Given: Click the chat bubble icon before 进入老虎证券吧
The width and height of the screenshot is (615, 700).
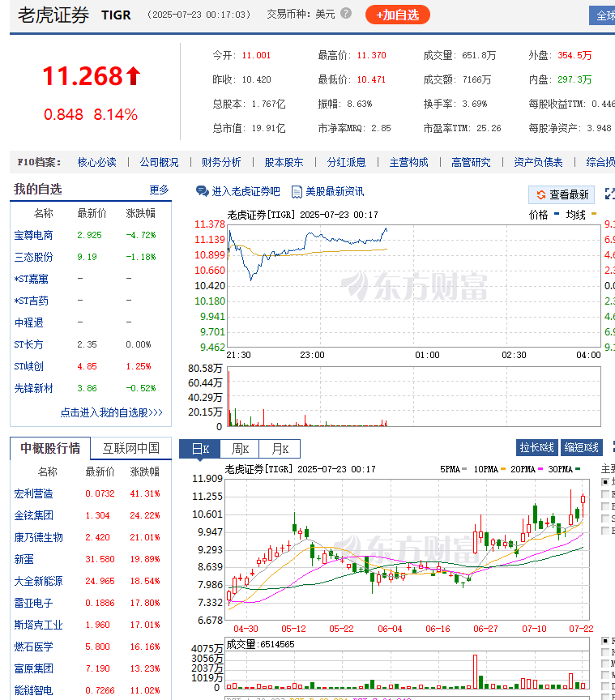Looking at the screenshot, I should 203,191.
